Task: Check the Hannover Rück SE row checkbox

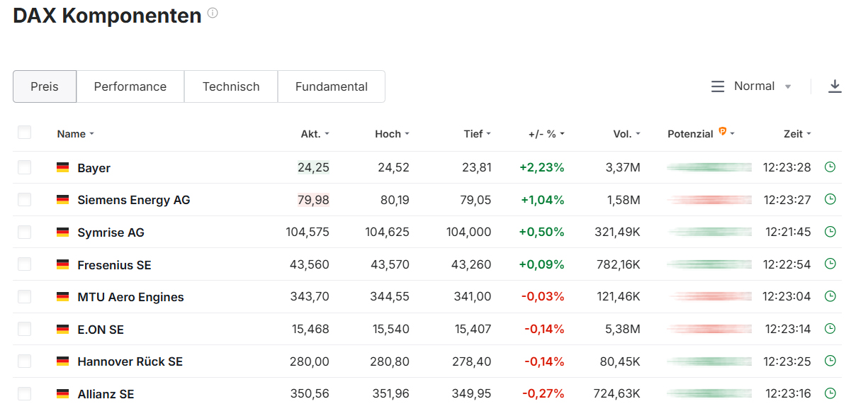Action: [25, 361]
